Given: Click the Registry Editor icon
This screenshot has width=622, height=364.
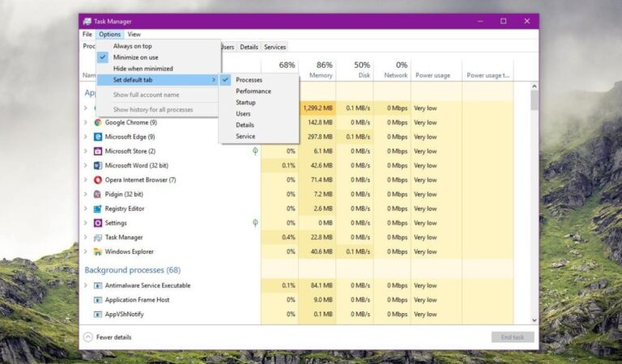Looking at the screenshot, I should [97, 209].
